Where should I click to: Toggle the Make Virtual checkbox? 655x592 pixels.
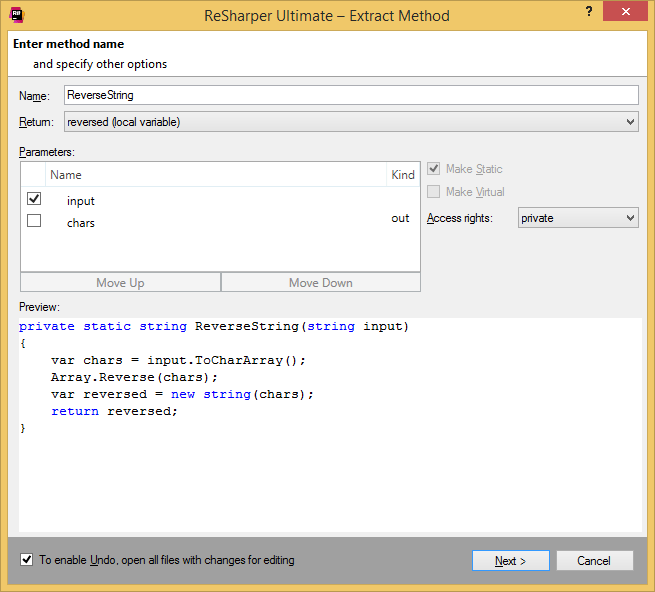434,192
